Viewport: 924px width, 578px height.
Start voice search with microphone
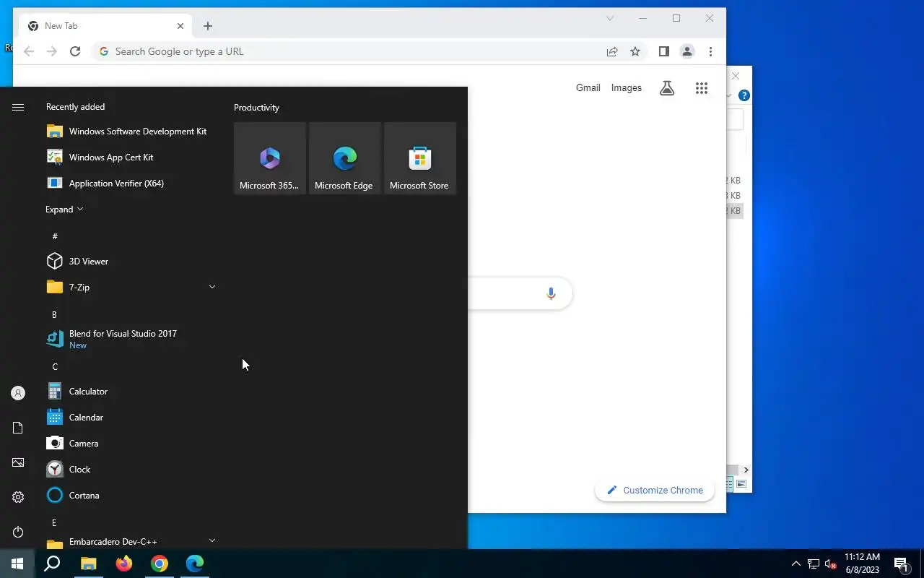[x=551, y=293]
